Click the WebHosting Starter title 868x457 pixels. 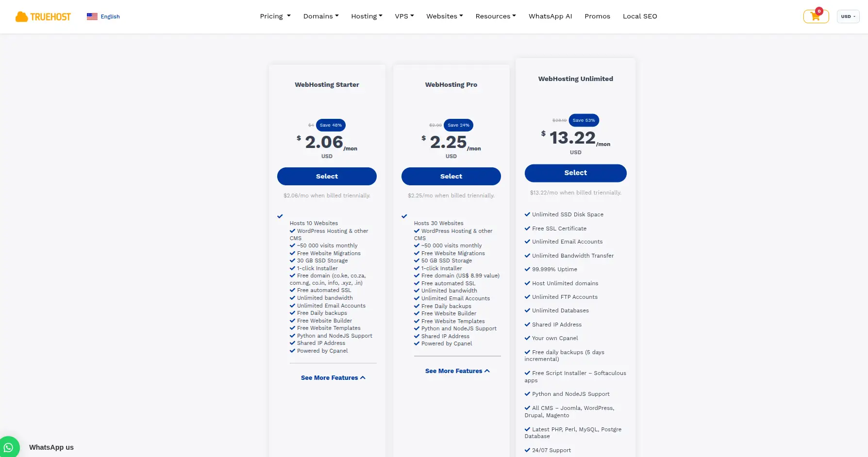(327, 84)
